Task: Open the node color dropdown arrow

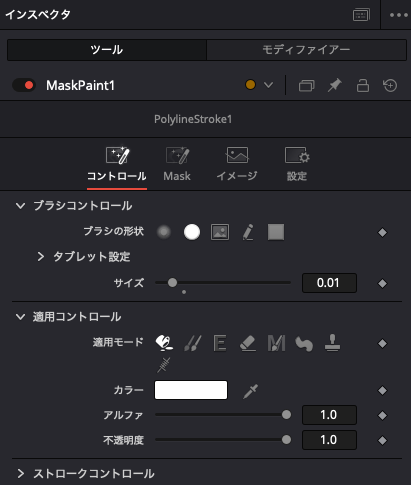Action: click(268, 85)
